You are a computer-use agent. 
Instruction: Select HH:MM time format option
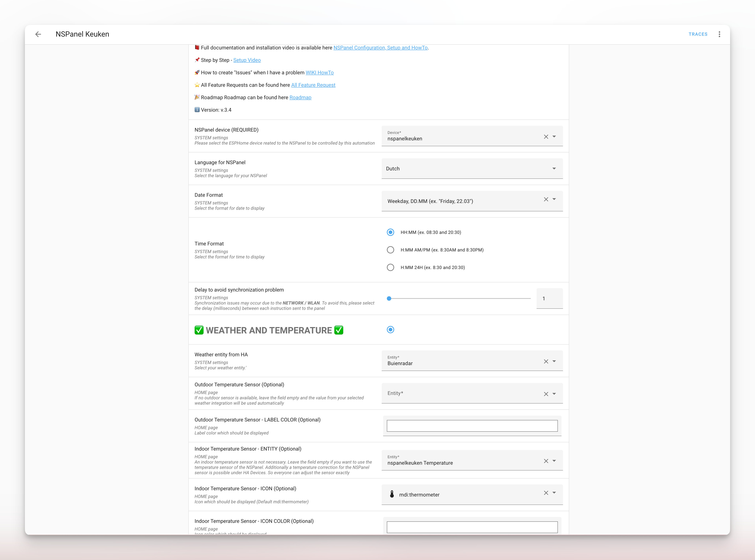coord(390,232)
